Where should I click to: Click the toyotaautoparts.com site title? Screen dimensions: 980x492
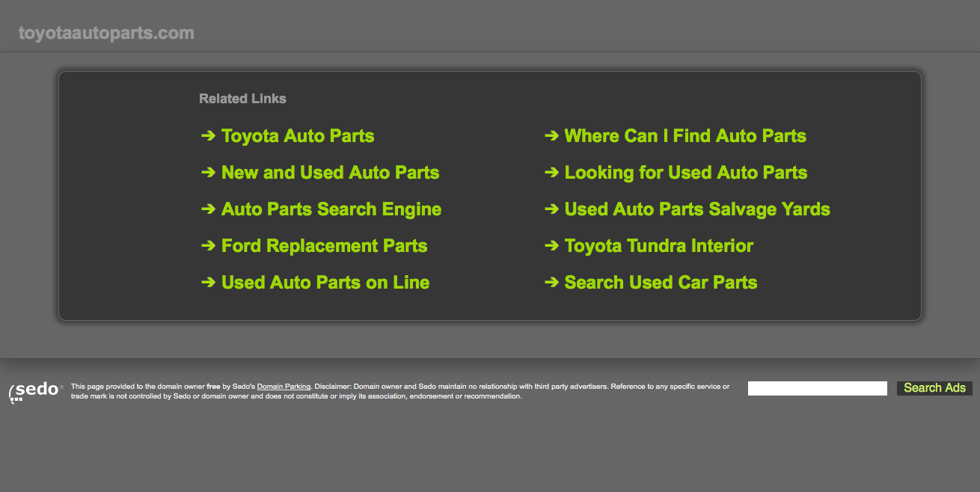(106, 33)
